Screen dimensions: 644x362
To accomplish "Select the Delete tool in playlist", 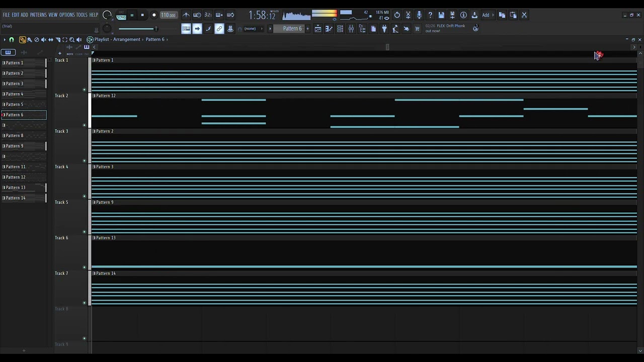I will pyautogui.click(x=37, y=40).
